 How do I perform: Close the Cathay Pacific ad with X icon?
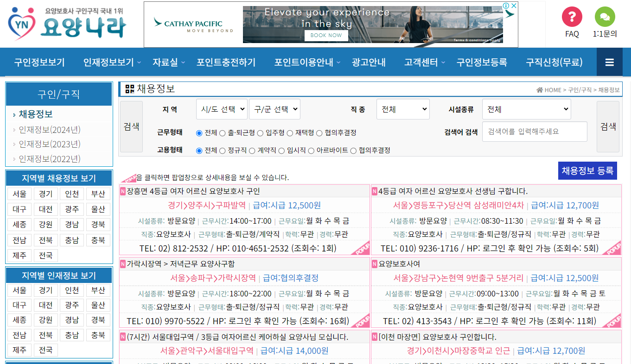[x=514, y=6]
